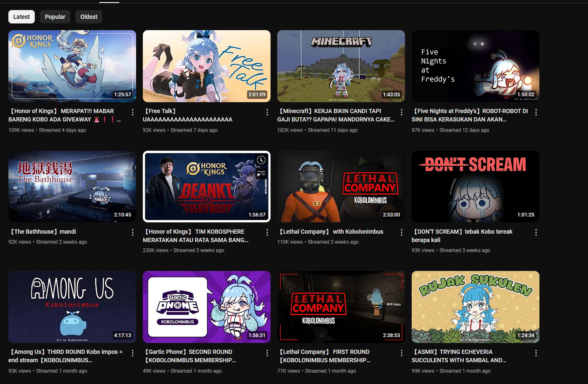Click title "tebak Kobo tereak berapa kali"
588x384 pixels.
coord(462,236)
